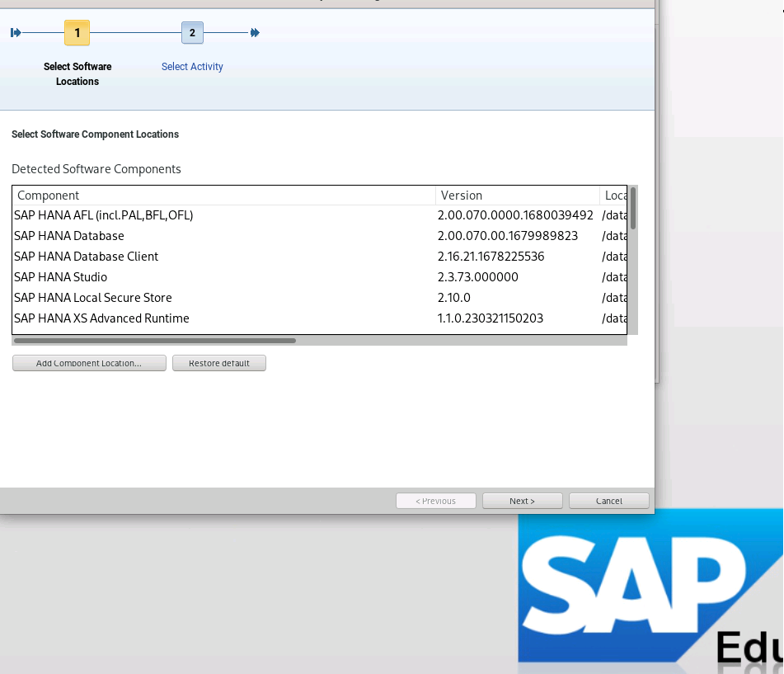This screenshot has height=674, width=784.
Task: Click the wizard end arrow icon
Action: pyautogui.click(x=255, y=33)
